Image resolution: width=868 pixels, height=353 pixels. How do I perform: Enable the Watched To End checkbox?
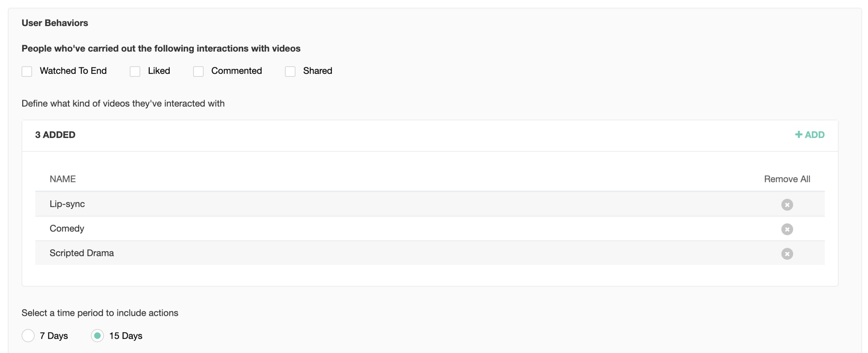click(27, 72)
